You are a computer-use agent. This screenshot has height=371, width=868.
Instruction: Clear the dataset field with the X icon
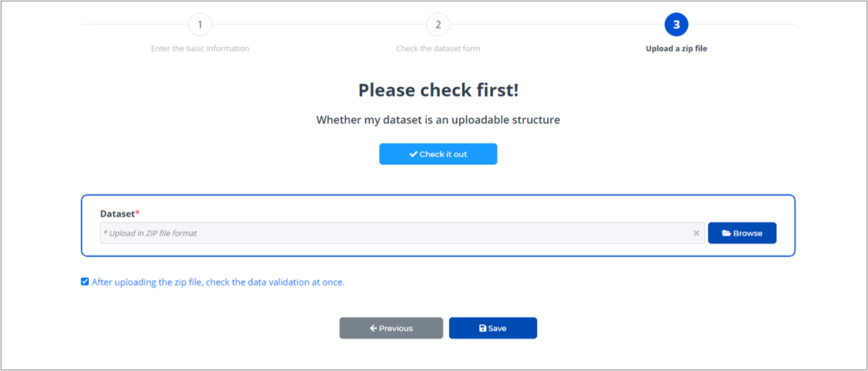click(696, 233)
